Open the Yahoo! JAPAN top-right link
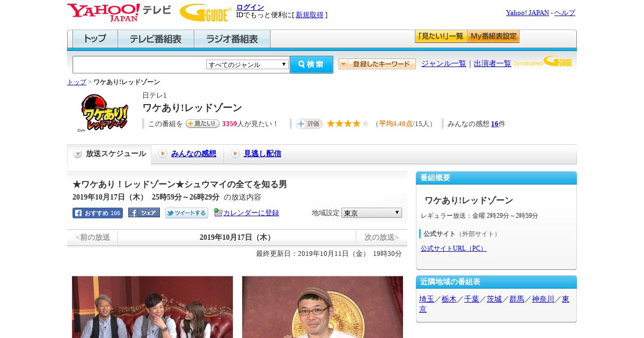Image resolution: width=644 pixels, height=338 pixels. 528,13
